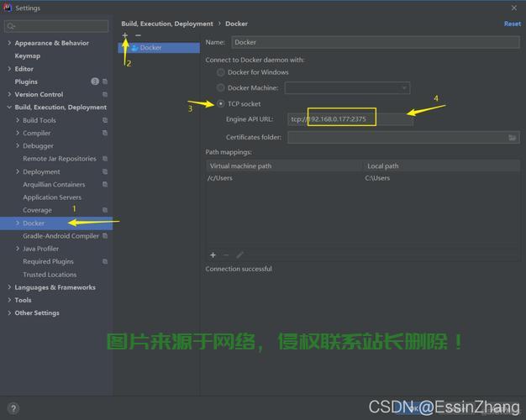Click the add Docker configuration plus icon
The height and width of the screenshot is (420, 526).
pos(125,35)
